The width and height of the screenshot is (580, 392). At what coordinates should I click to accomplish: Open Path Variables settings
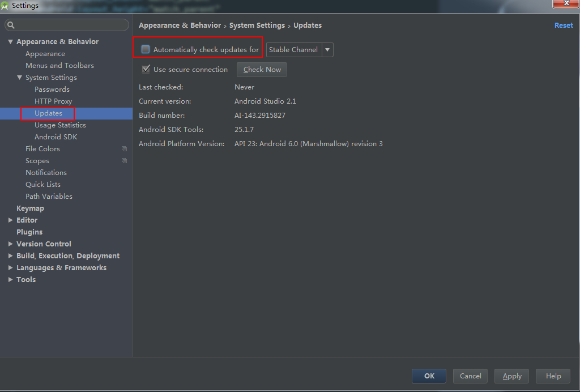[49, 197]
